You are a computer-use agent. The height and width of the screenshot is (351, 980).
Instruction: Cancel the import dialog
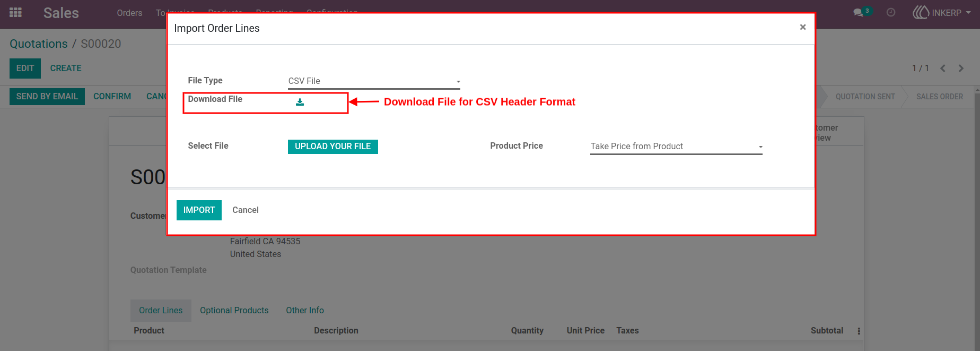tap(246, 210)
